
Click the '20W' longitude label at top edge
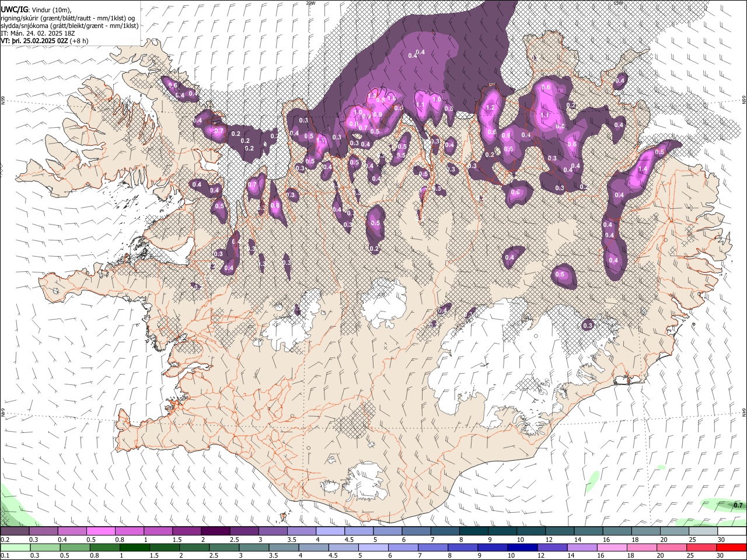pyautogui.click(x=310, y=3)
